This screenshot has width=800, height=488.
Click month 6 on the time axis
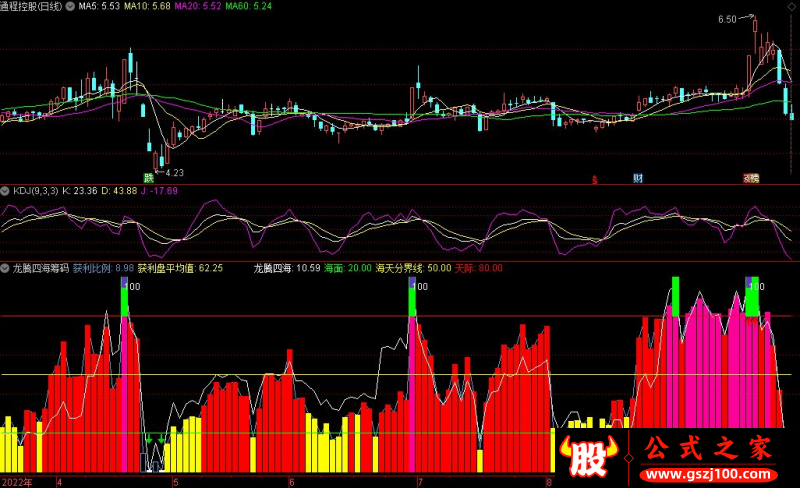[x=291, y=482]
